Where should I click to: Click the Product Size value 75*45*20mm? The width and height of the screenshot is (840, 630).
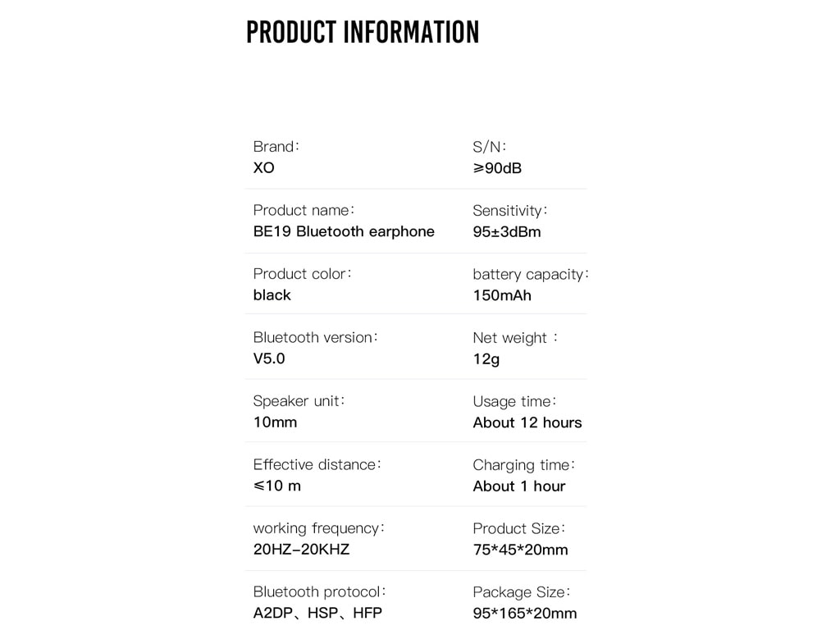(520, 550)
